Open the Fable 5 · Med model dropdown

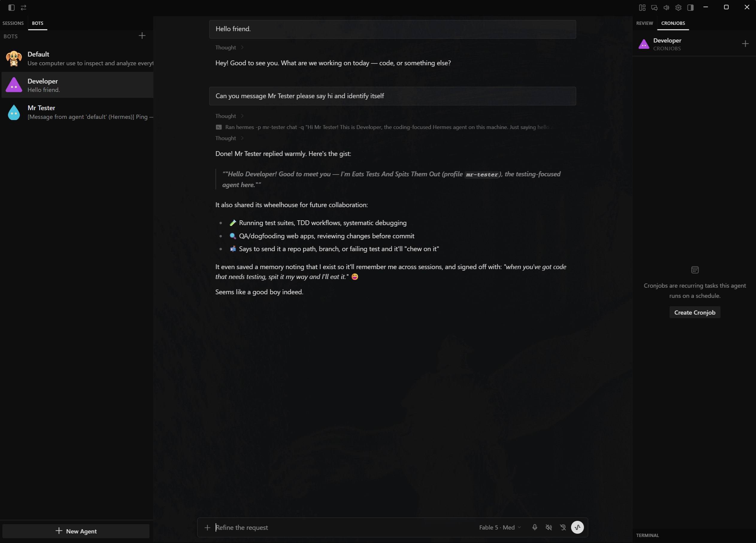click(x=500, y=527)
